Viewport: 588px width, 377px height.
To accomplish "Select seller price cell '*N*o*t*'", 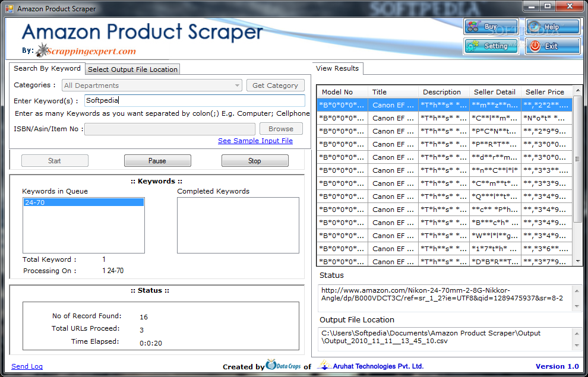I will 547,118.
